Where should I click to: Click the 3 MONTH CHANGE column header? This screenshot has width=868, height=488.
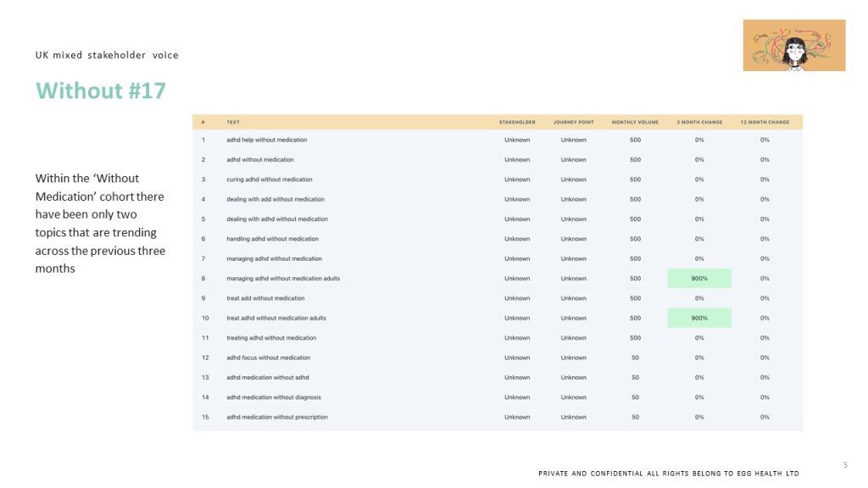[699, 122]
